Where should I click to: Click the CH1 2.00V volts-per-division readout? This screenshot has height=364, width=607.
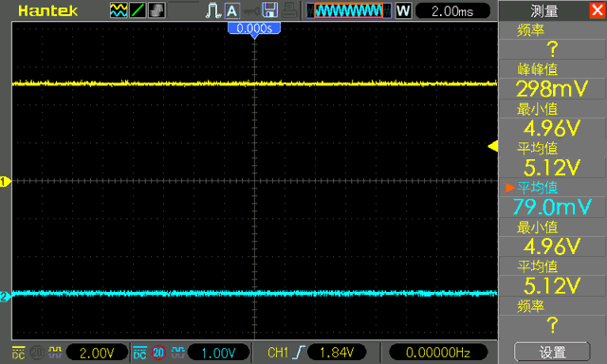(x=97, y=353)
